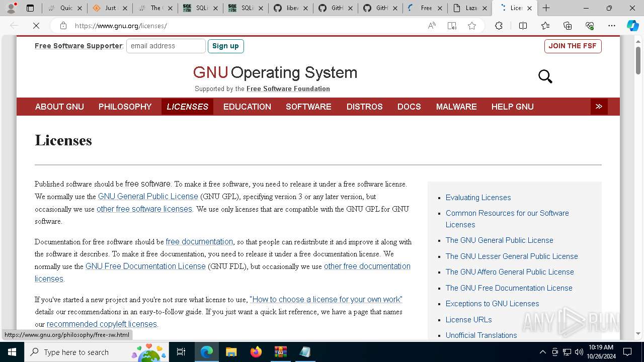Show hidden system tray icons chevron
644x362 pixels.
point(542,352)
